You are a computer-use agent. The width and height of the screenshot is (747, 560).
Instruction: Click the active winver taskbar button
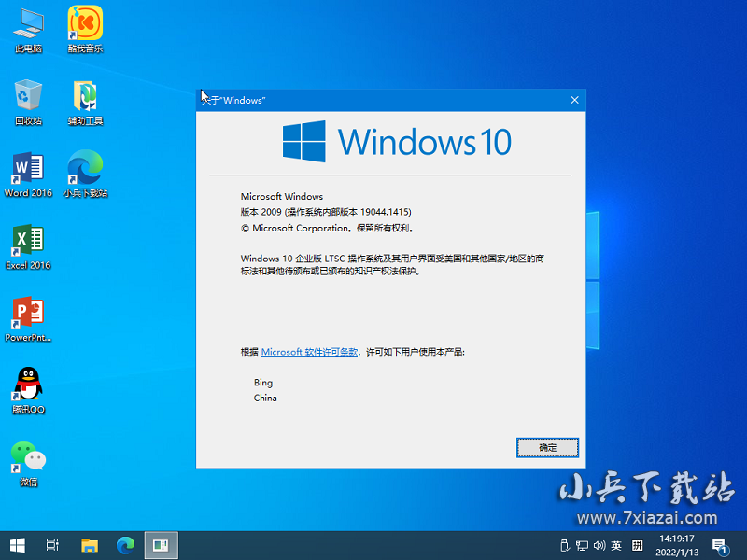[161, 546]
